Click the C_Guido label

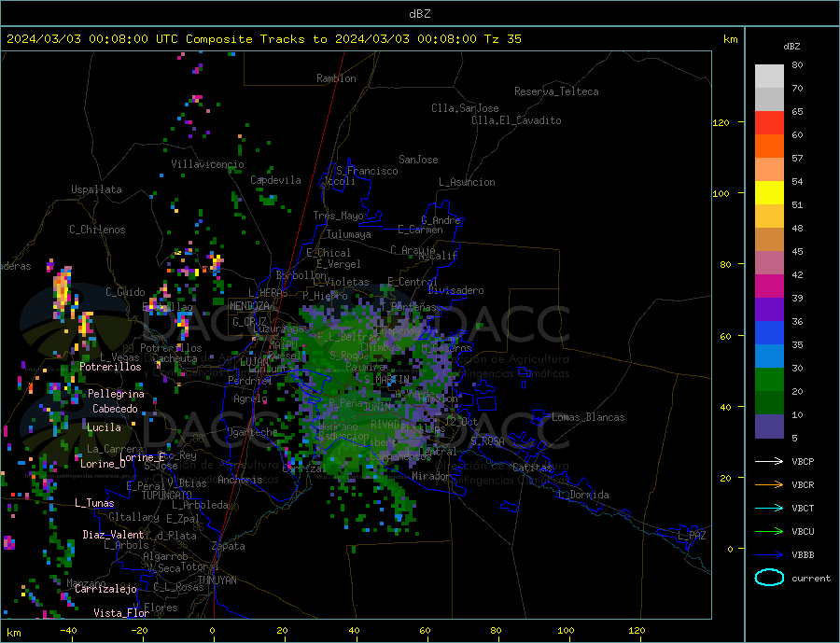(125, 292)
